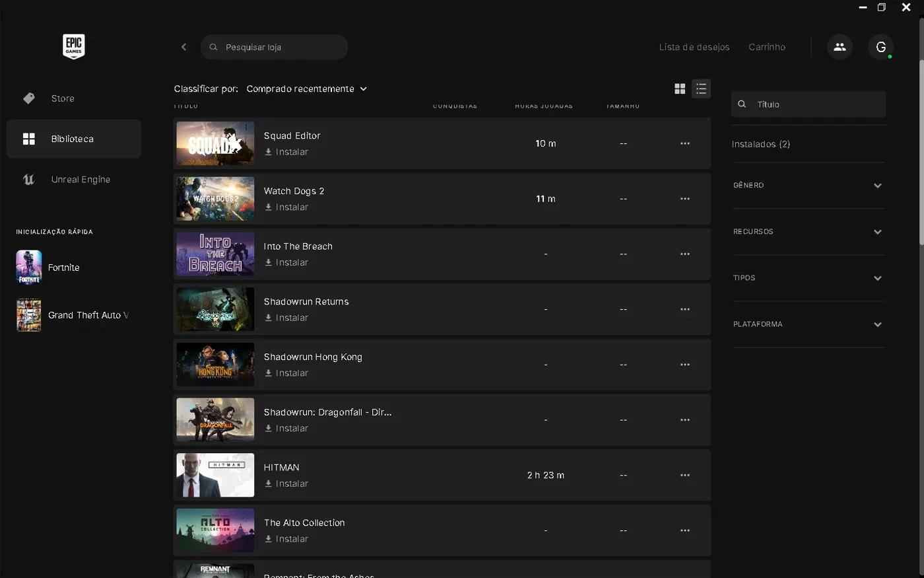Open more options for Shadowrun Hong Kong

685,365
